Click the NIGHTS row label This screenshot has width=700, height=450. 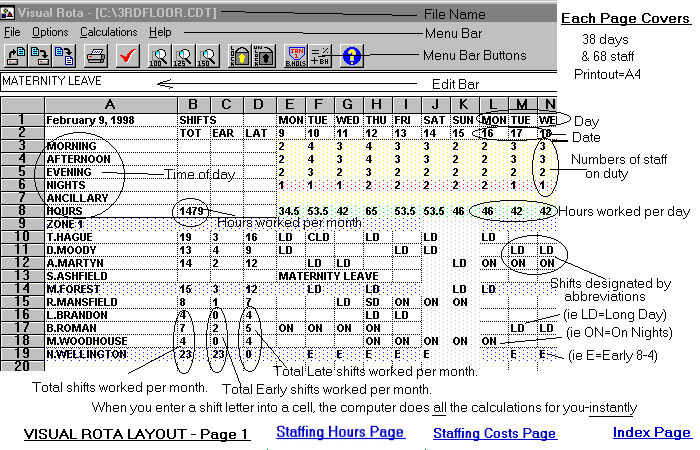(111, 185)
